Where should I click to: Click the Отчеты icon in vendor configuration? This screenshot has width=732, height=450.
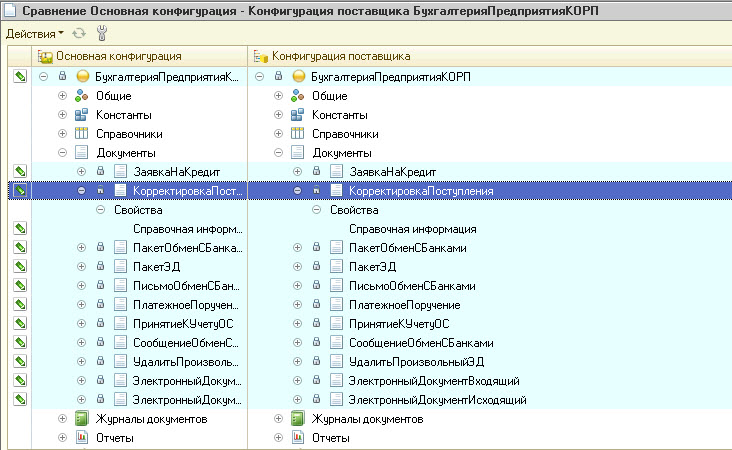[297, 437]
